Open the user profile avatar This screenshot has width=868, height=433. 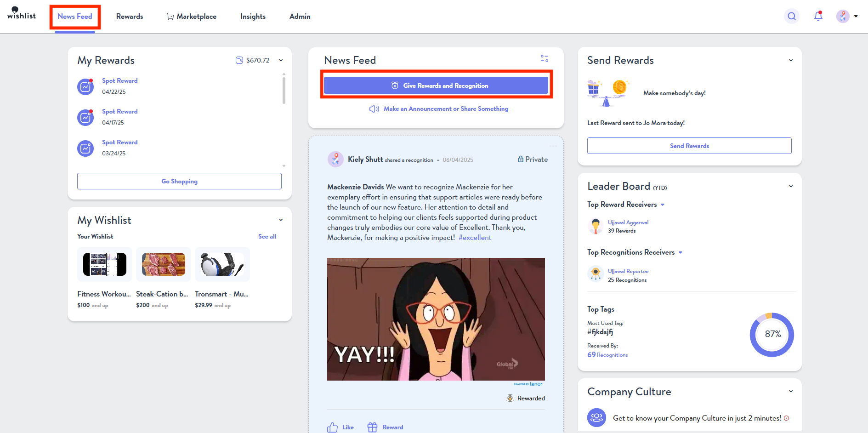click(843, 16)
